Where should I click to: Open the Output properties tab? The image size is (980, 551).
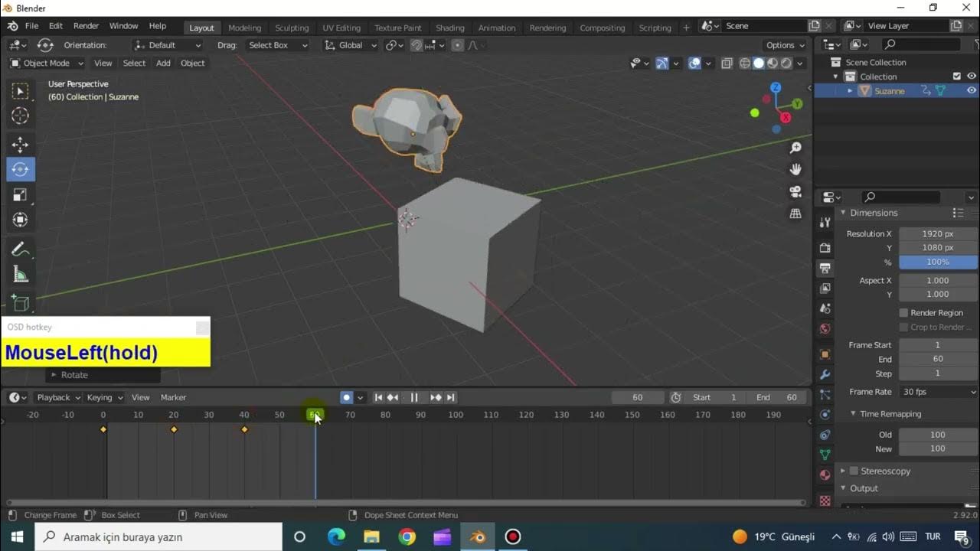click(825, 269)
